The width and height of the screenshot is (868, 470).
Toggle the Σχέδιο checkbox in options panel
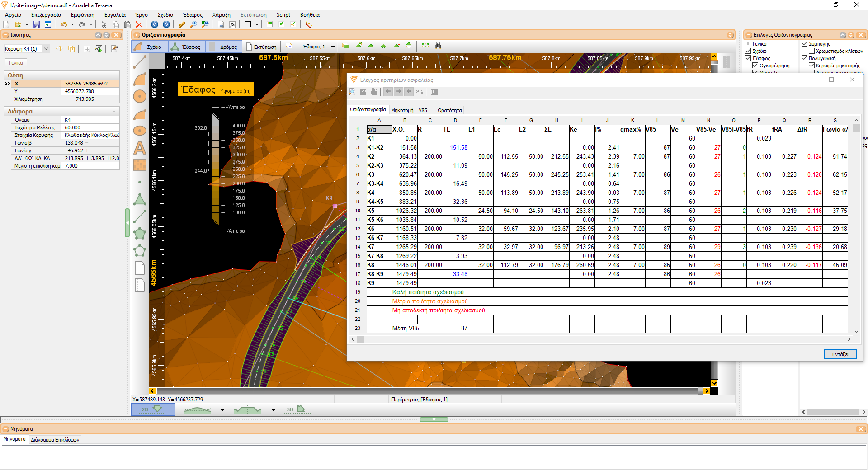748,51
